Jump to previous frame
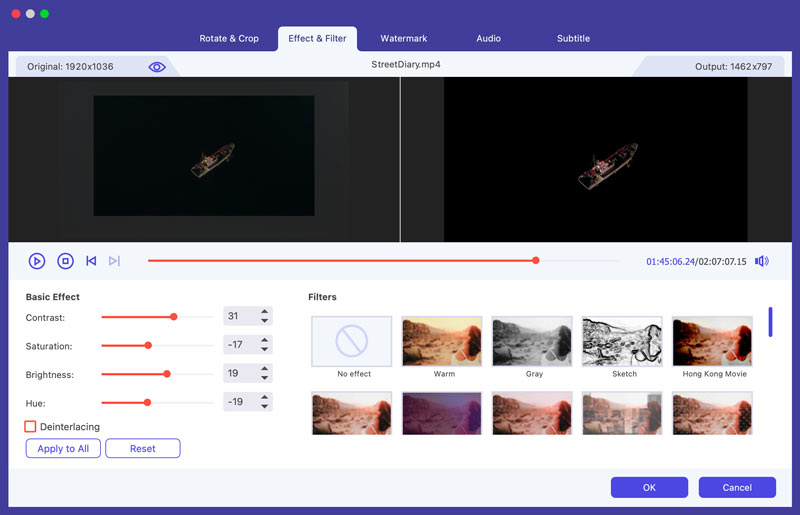 [91, 261]
